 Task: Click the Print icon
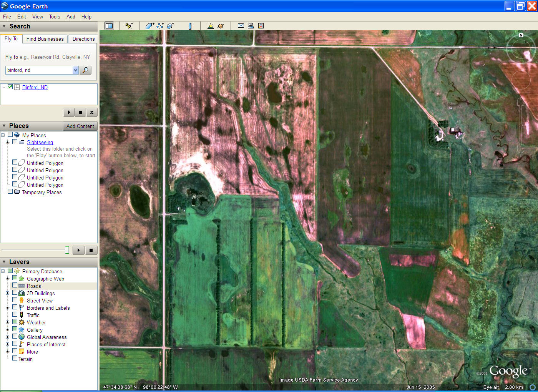coord(251,26)
